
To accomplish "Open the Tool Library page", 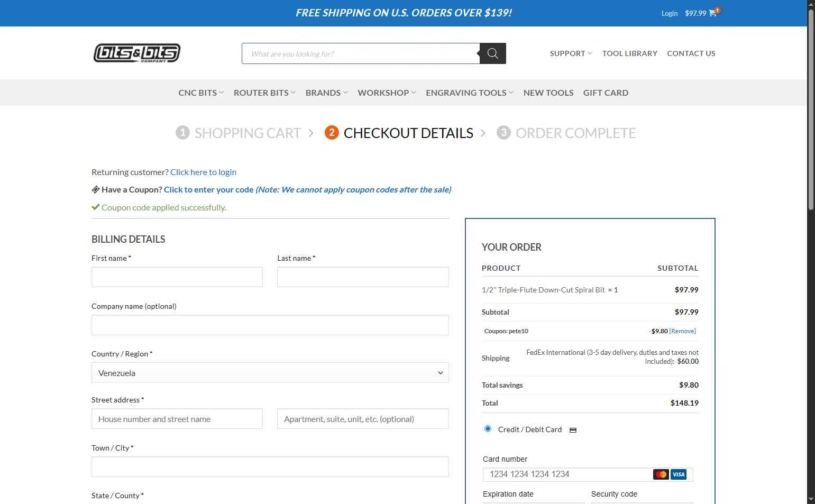I will coord(629,53).
